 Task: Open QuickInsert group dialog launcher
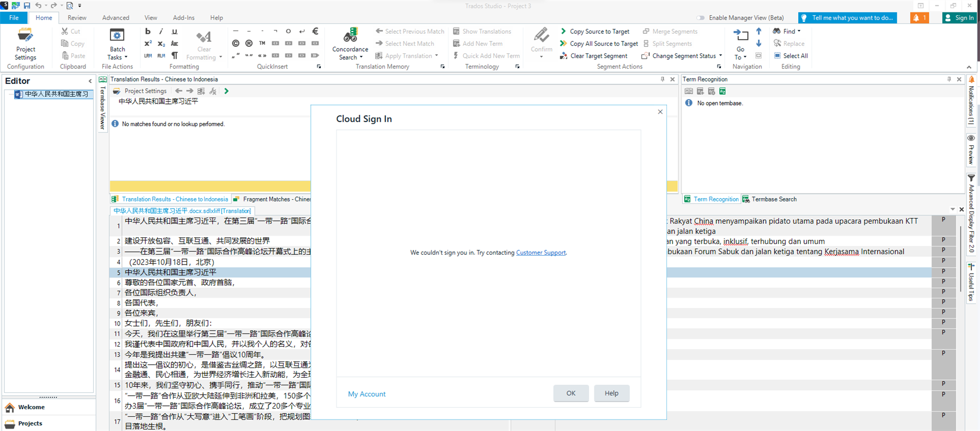click(x=319, y=66)
